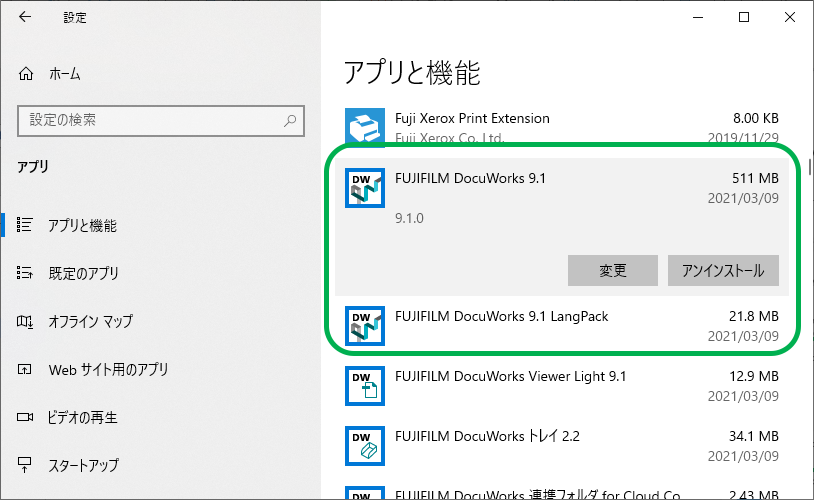Image resolution: width=814 pixels, height=500 pixels.
Task: Click the スタートアップ sidebar icon
Action: 24,465
